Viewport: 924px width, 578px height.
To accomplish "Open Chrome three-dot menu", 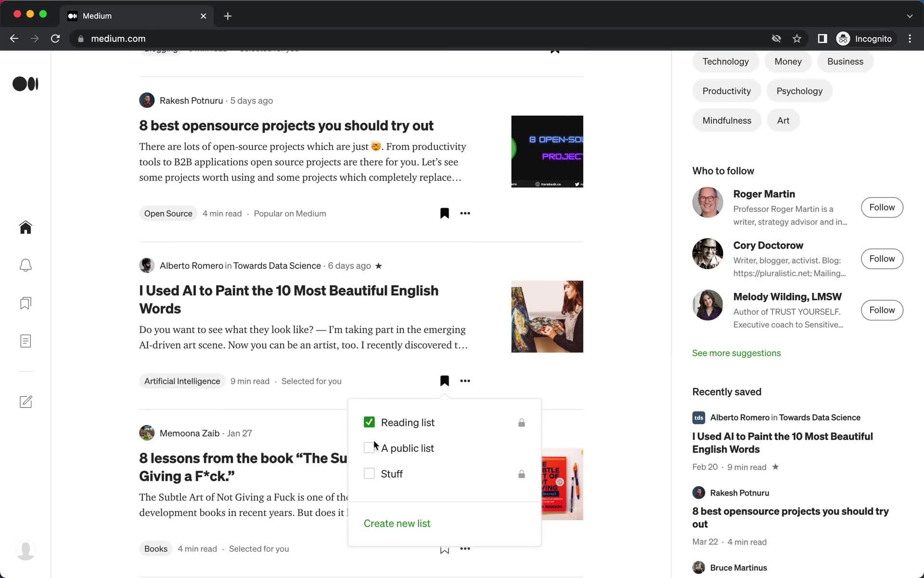I will click(910, 39).
